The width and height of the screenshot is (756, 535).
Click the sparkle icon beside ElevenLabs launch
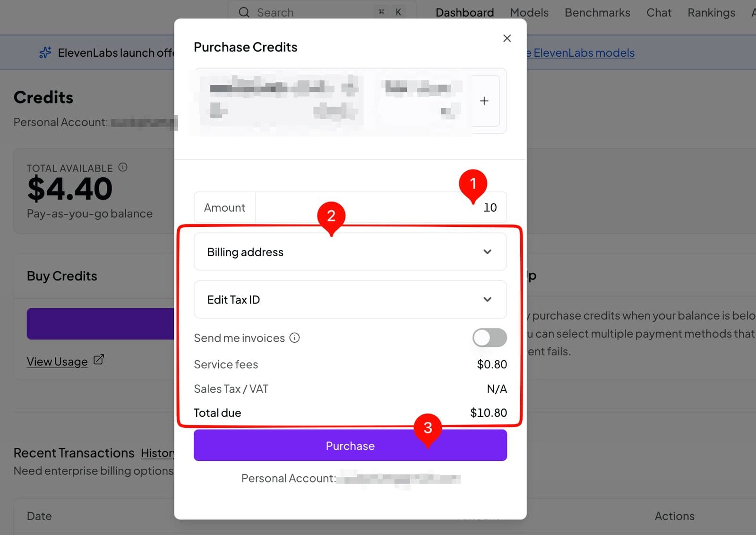tap(45, 52)
